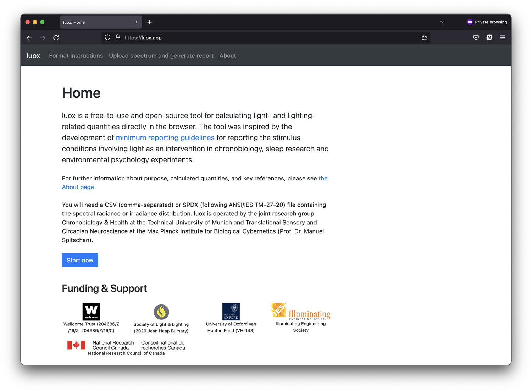Go back using the browser back arrow
The height and width of the screenshot is (392, 532).
pos(29,38)
